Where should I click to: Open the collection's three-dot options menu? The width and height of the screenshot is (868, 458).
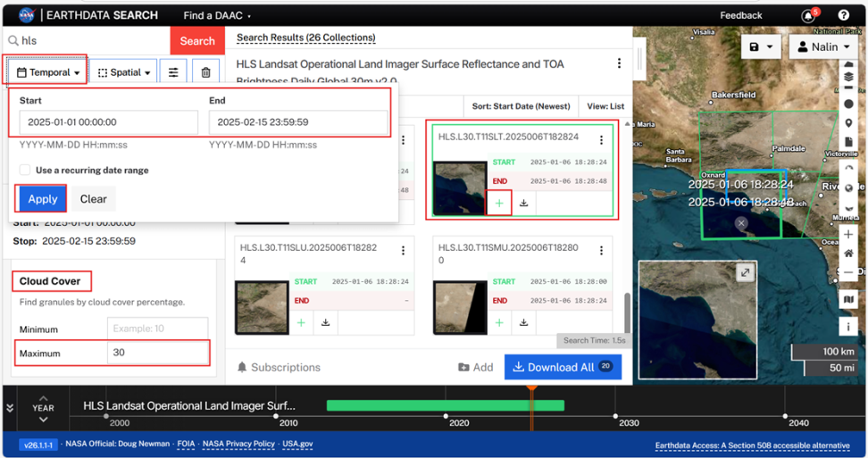coord(619,63)
